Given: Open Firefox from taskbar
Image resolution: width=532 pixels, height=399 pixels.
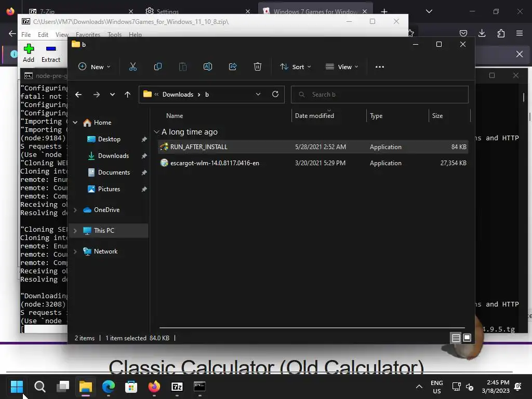Looking at the screenshot, I should (154, 387).
